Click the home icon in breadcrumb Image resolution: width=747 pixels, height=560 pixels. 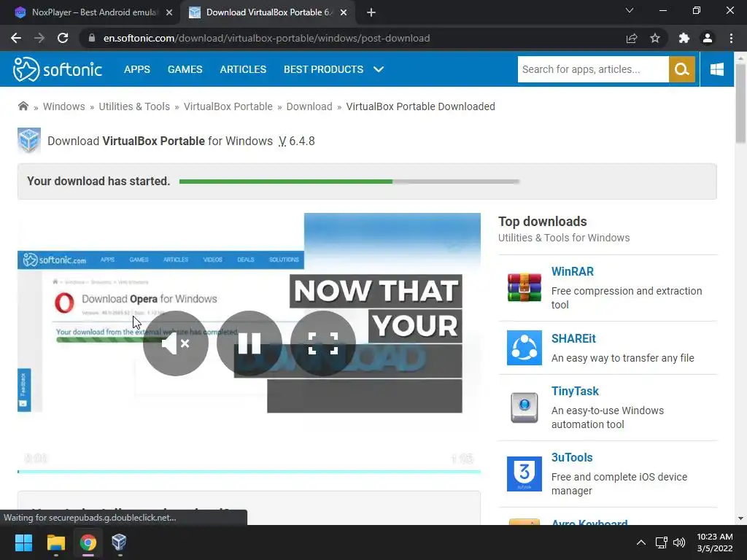coord(23,106)
